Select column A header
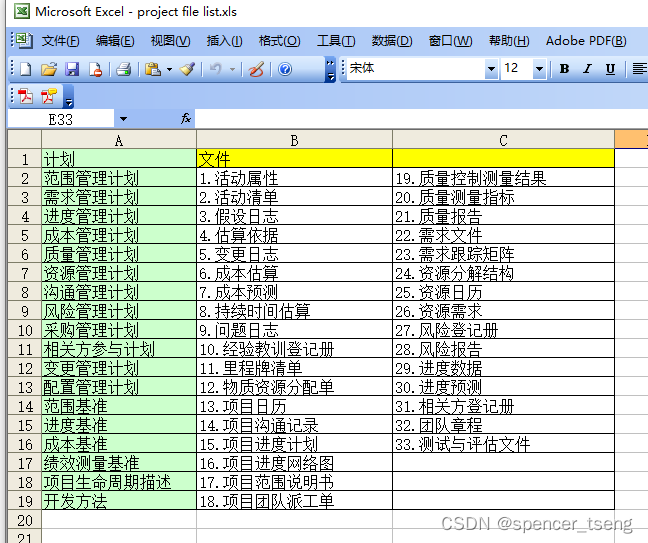The height and width of the screenshot is (543, 648). [x=119, y=140]
